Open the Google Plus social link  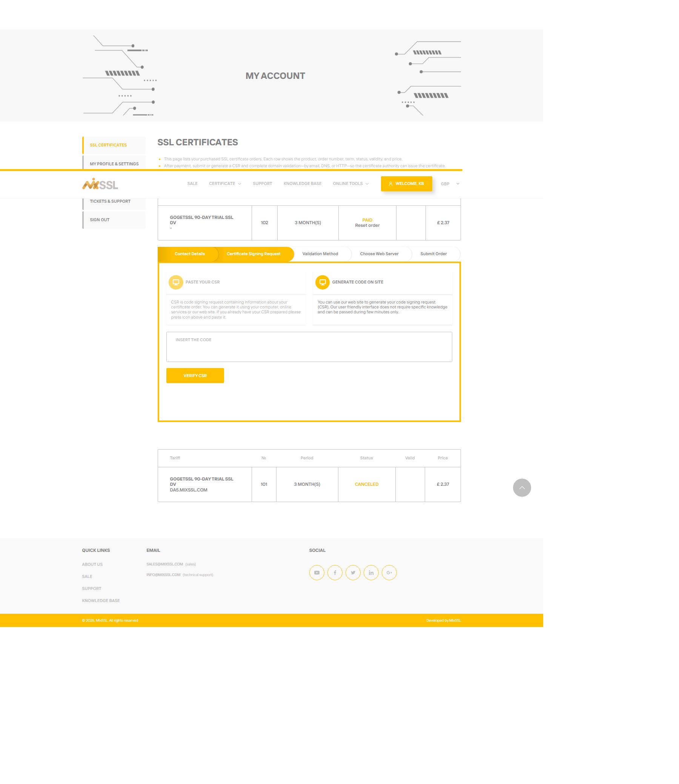tap(389, 573)
